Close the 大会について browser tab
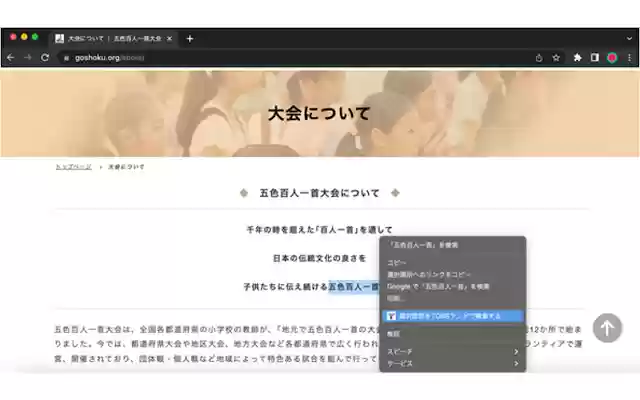Image resolution: width=640 pixels, height=400 pixels. [169, 38]
